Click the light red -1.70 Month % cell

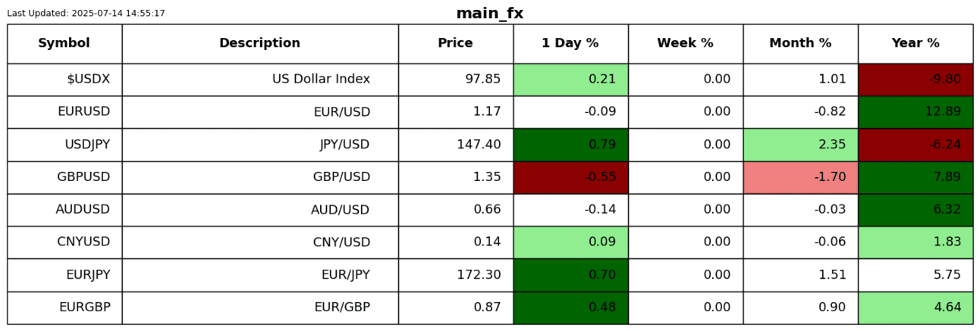coord(800,177)
